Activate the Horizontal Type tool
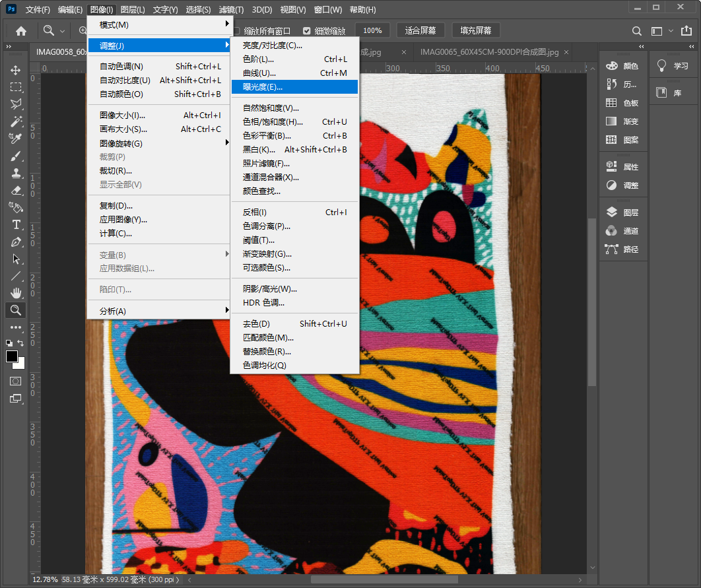 pyautogui.click(x=16, y=224)
